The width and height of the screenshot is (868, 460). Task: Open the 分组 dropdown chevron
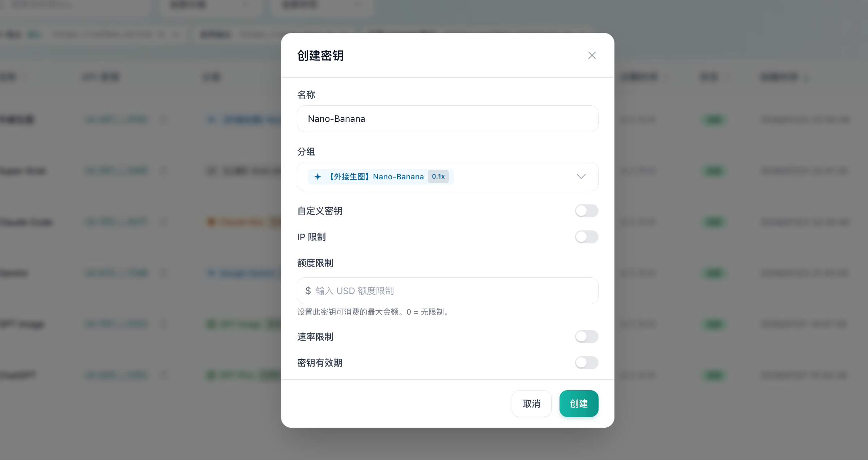581,176
